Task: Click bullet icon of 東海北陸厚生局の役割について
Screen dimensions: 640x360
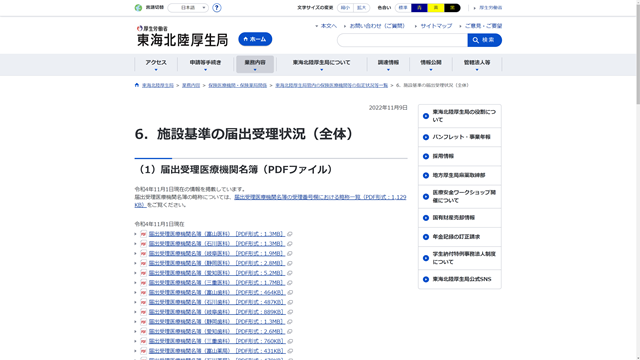Action: (426, 116)
